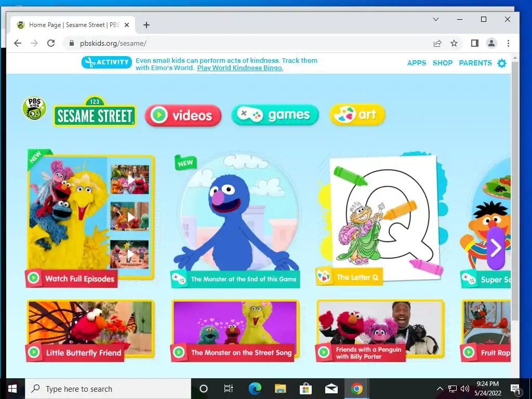Open the Sesame Street logo home link
The width and height of the screenshot is (532, 399).
pyautogui.click(x=95, y=112)
